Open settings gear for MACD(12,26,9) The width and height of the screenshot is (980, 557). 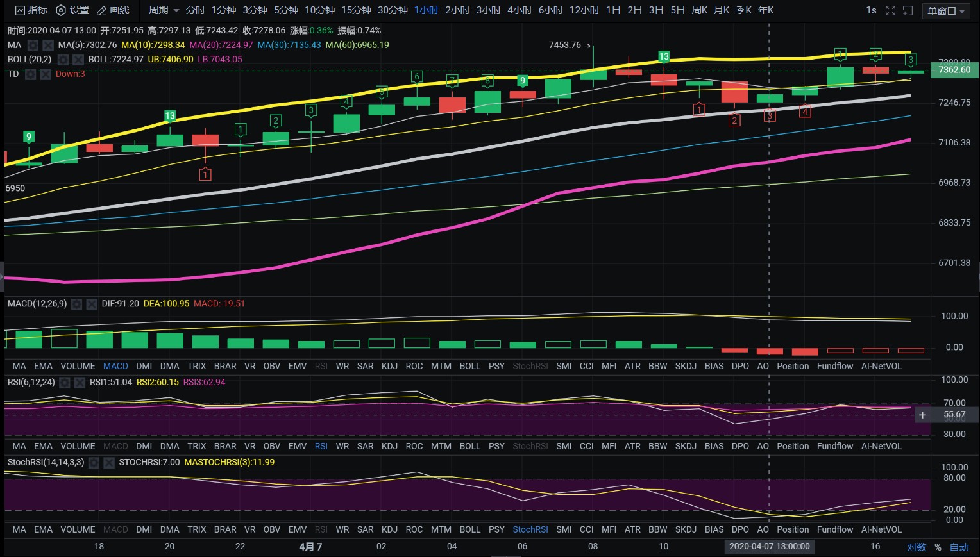pyautogui.click(x=76, y=304)
